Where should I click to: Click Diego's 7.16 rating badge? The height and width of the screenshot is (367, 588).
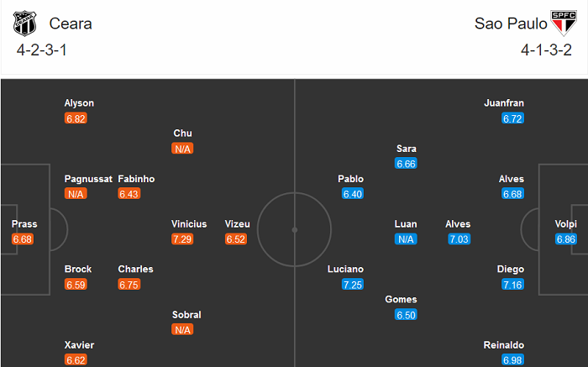click(x=512, y=285)
